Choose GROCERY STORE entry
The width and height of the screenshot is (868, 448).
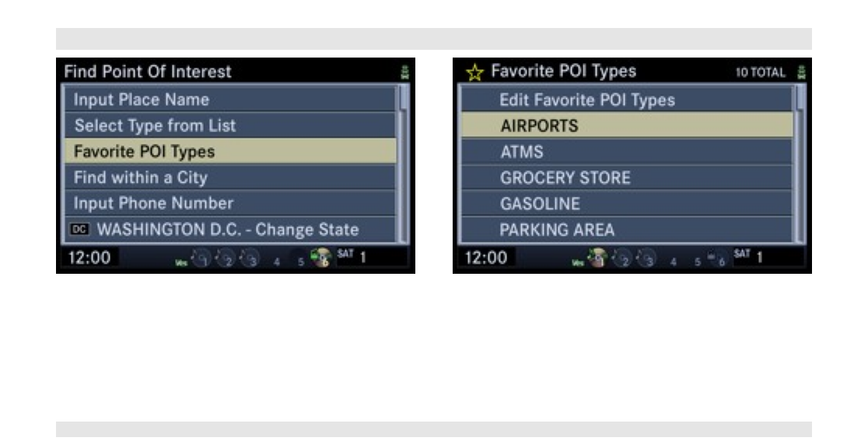(x=627, y=178)
